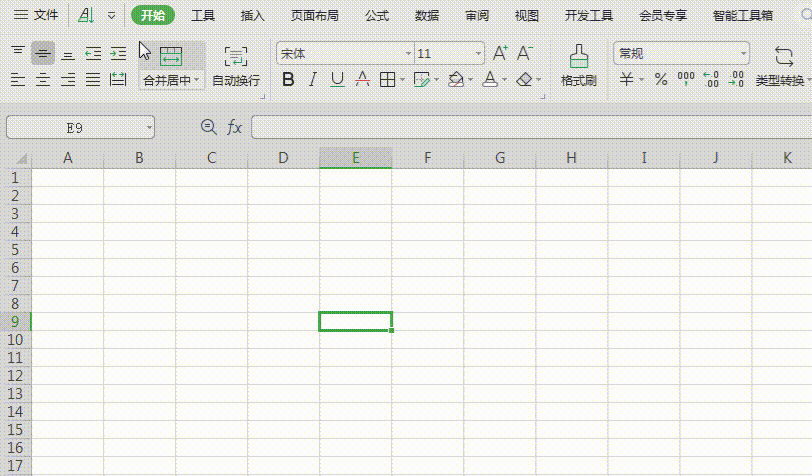
Task: Toggle bold formatting
Action: [x=288, y=79]
